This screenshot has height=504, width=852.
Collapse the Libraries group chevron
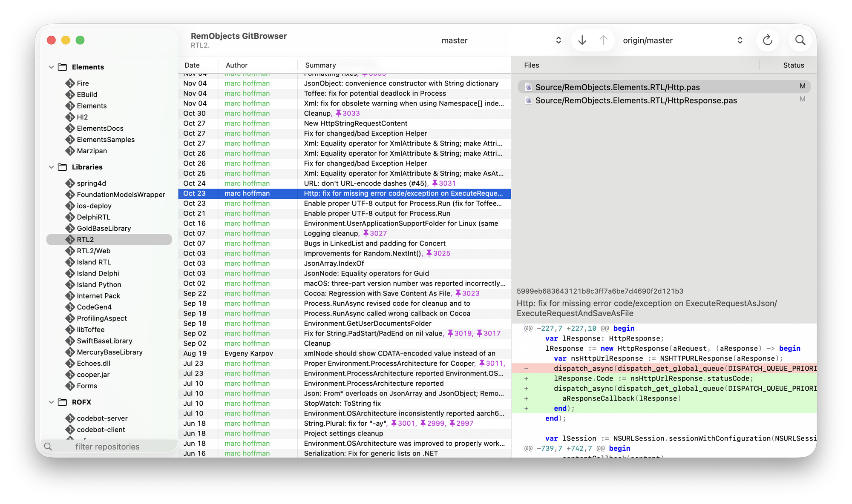point(51,167)
